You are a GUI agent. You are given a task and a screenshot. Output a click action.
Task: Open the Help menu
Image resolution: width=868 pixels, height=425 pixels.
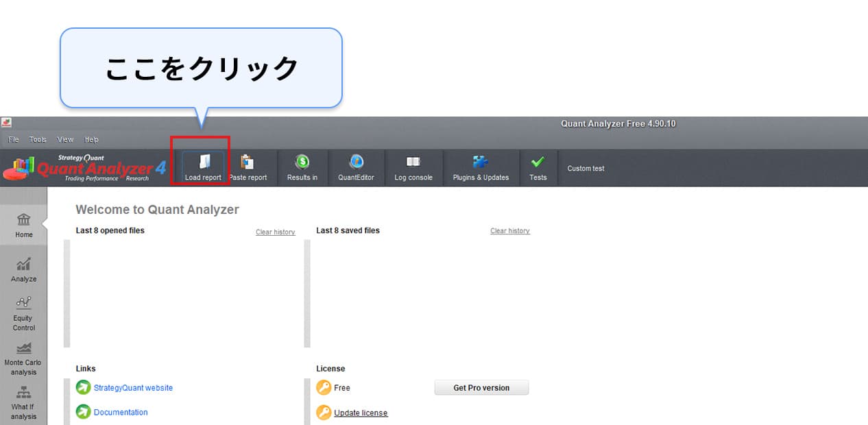coord(92,139)
